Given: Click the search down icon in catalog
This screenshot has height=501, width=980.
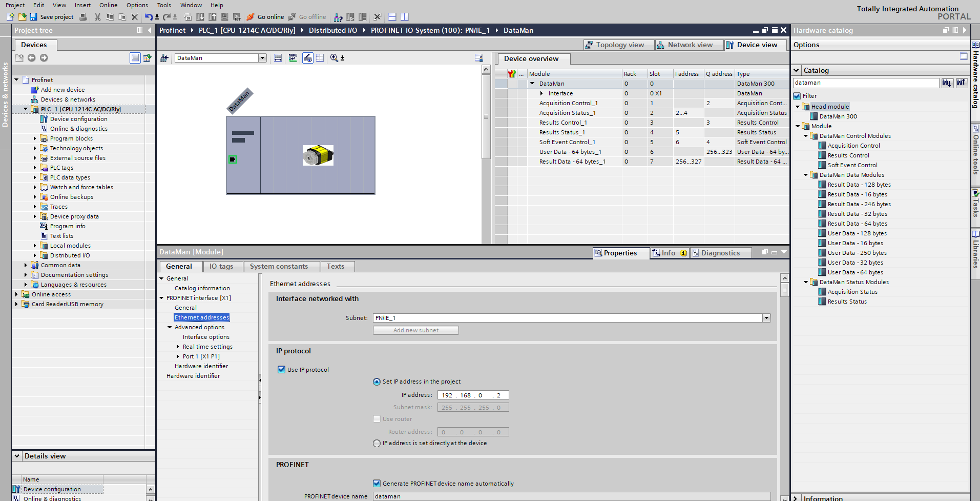Looking at the screenshot, I should click(946, 83).
